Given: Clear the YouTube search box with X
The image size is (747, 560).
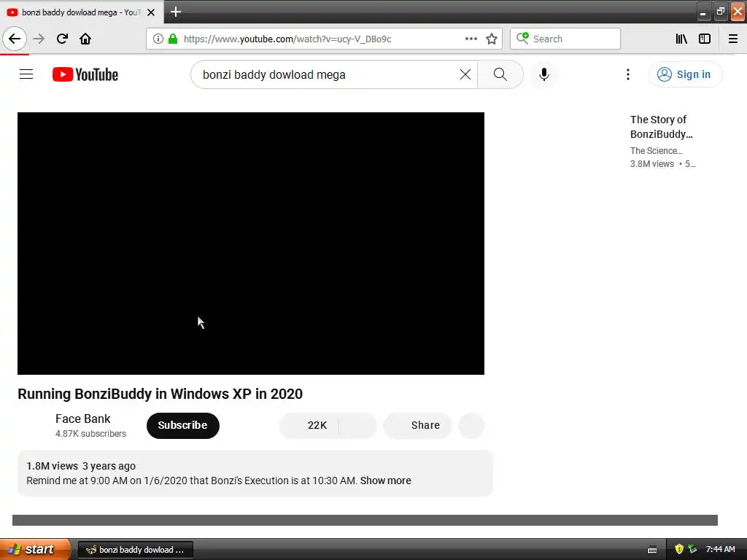Looking at the screenshot, I should point(465,74).
